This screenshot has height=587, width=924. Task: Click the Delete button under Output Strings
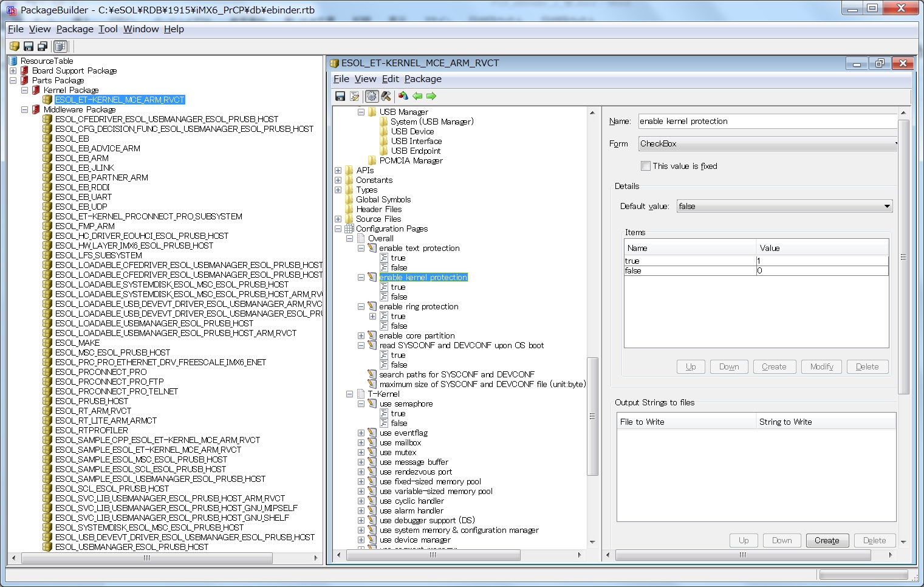pos(874,540)
